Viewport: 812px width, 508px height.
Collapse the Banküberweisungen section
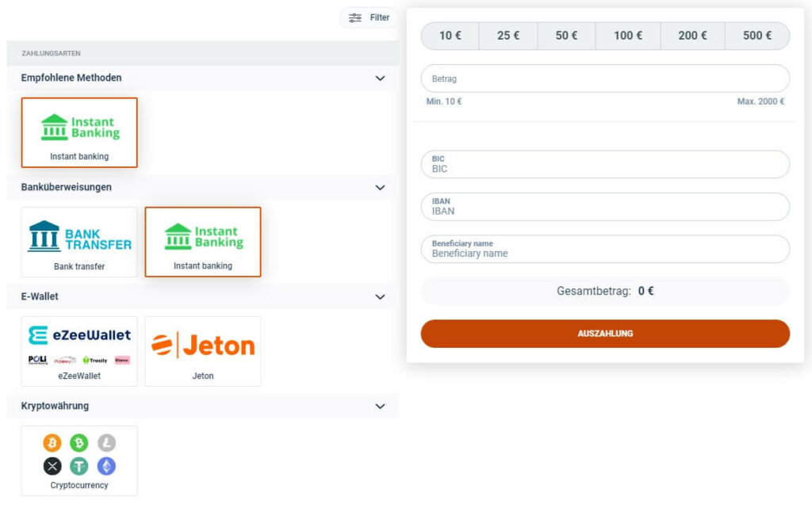pos(380,187)
